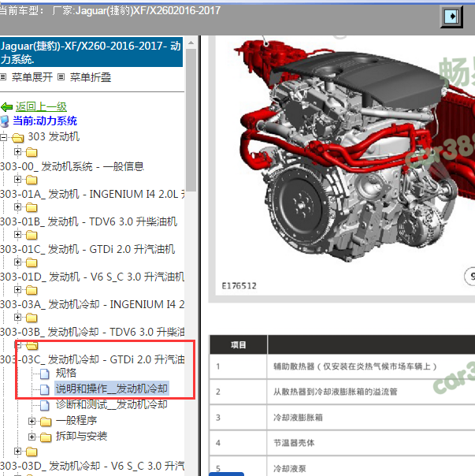Click folder icon above 303-01A_ 发动机
Viewport: 475px width, 476px height.
pos(32,180)
